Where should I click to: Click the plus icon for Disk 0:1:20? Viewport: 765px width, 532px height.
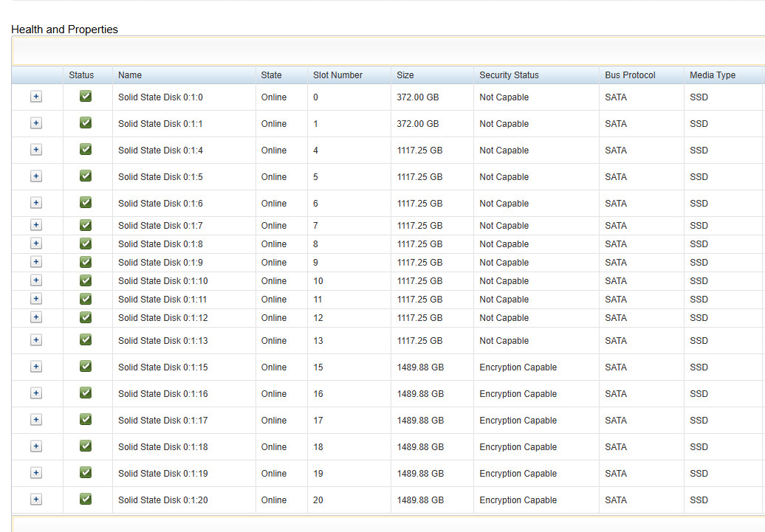(36, 500)
